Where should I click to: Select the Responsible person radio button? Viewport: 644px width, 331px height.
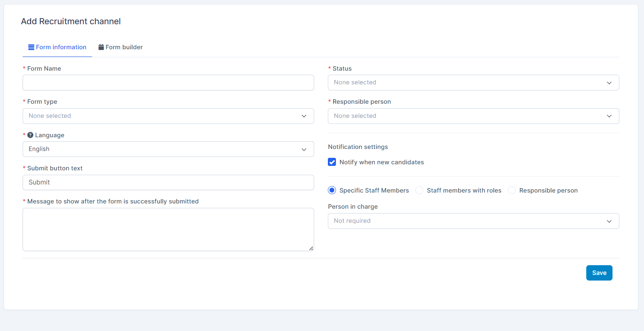tap(512, 191)
